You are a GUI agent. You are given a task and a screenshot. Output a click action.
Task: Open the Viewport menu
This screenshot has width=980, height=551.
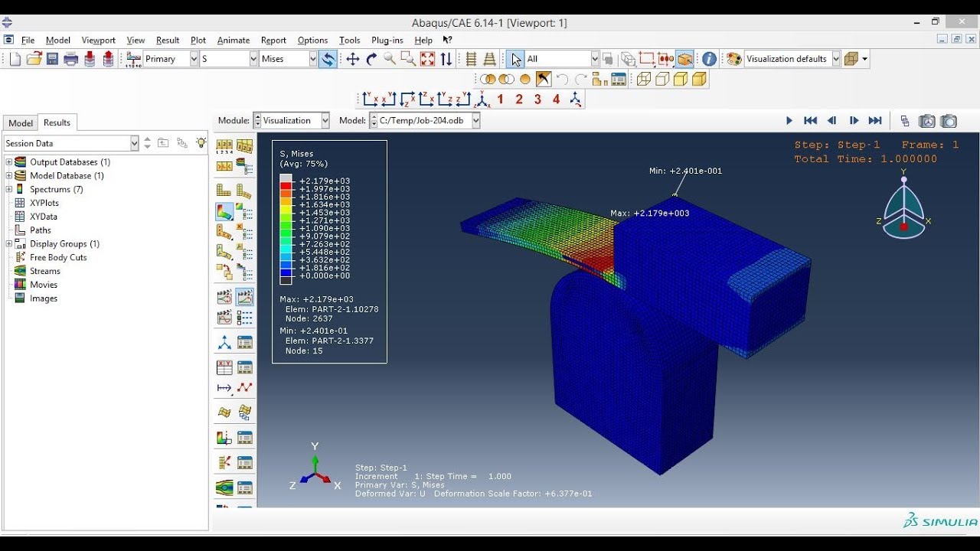click(x=98, y=41)
